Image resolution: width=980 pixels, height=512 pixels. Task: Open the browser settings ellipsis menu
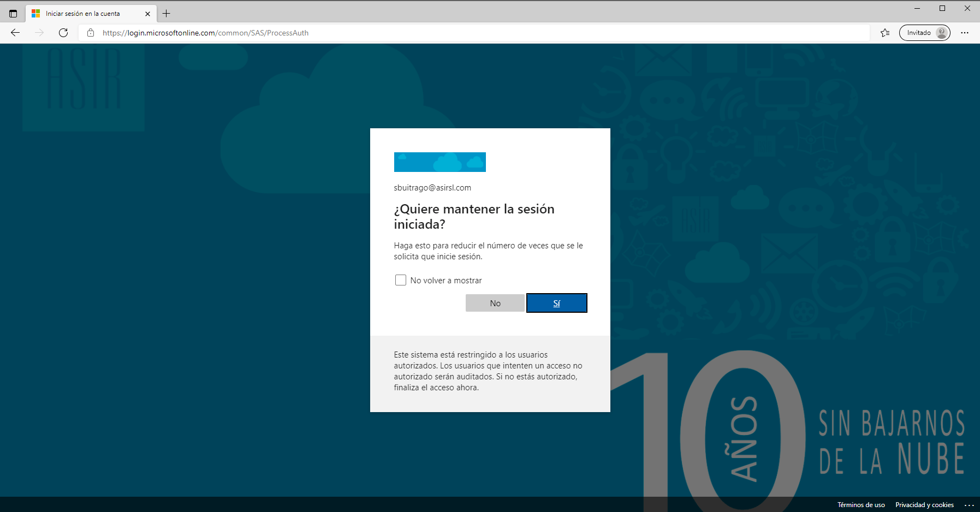tap(965, 33)
